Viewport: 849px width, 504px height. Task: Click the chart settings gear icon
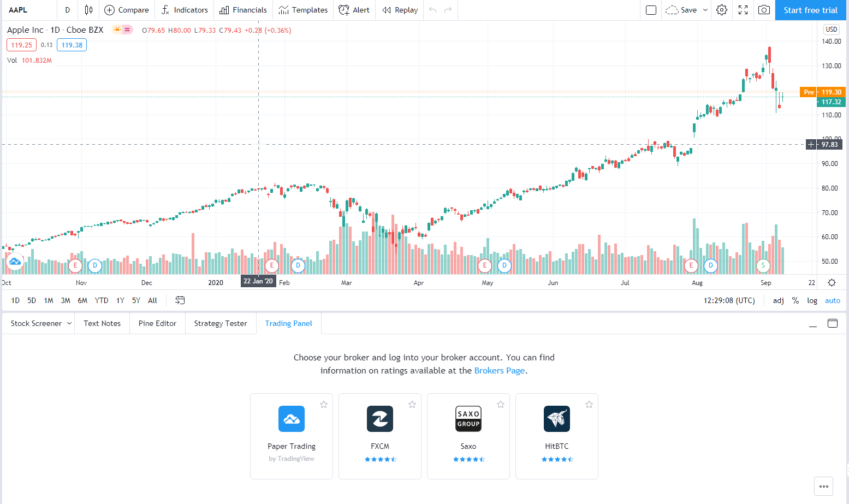pos(722,10)
